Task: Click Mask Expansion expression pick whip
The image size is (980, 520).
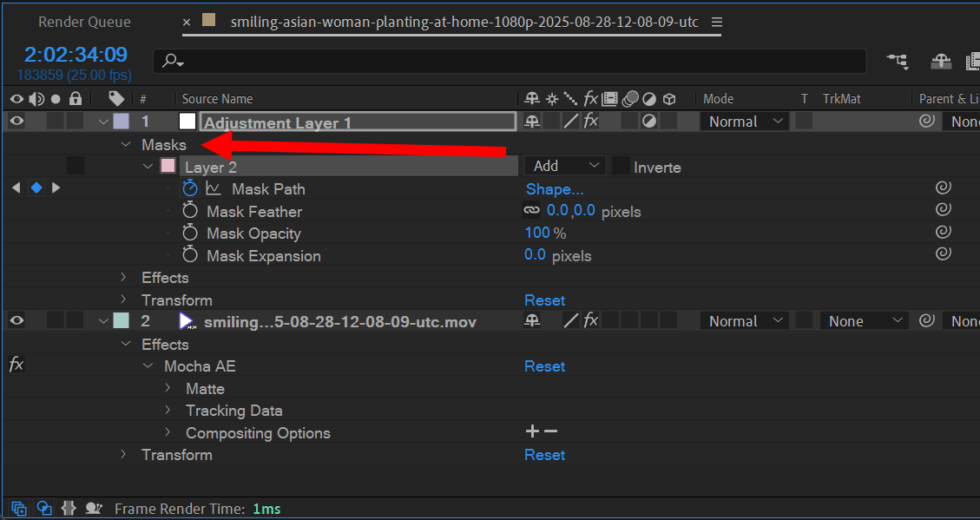Action: pos(944,253)
